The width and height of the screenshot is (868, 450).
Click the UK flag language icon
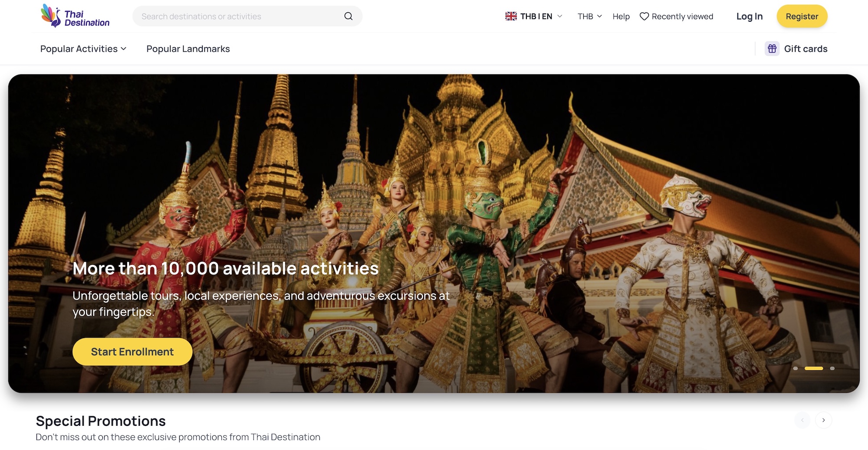[x=511, y=16]
